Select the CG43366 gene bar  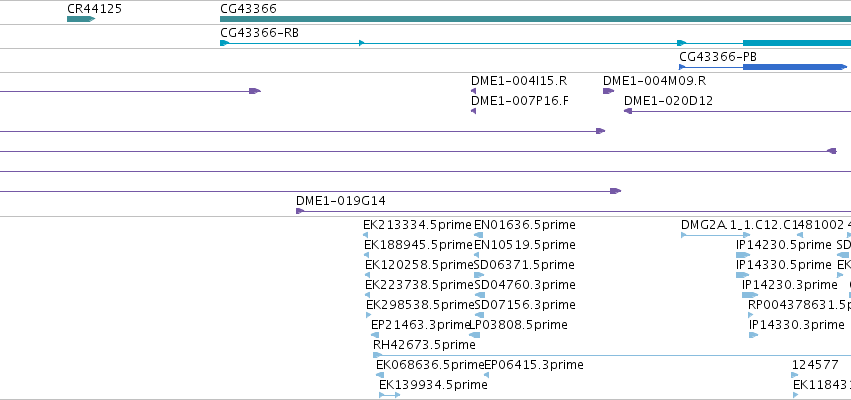coord(535,19)
